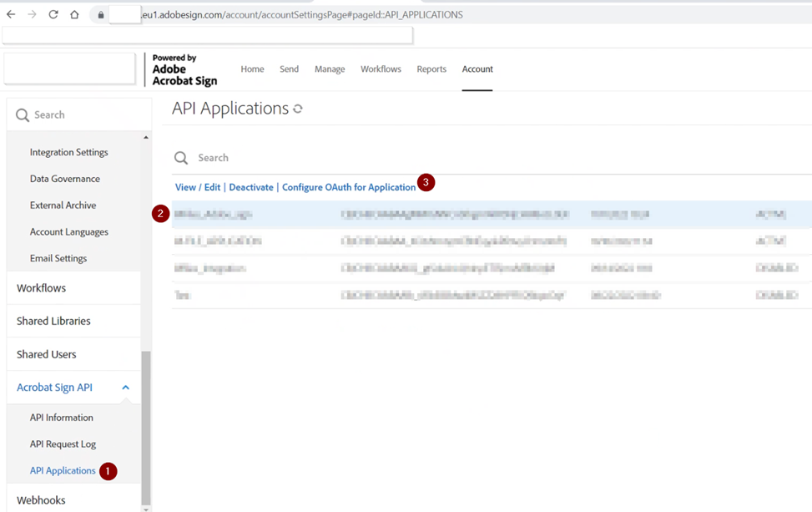
Task: Select the highlighted first application row
Action: pos(492,214)
